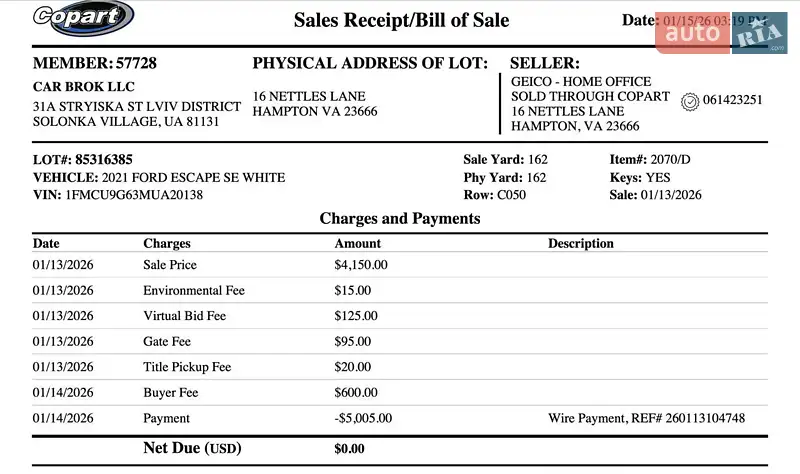Screen dimensions: 800x474
Task: Click the Charges and Payments heading
Action: 399,218
